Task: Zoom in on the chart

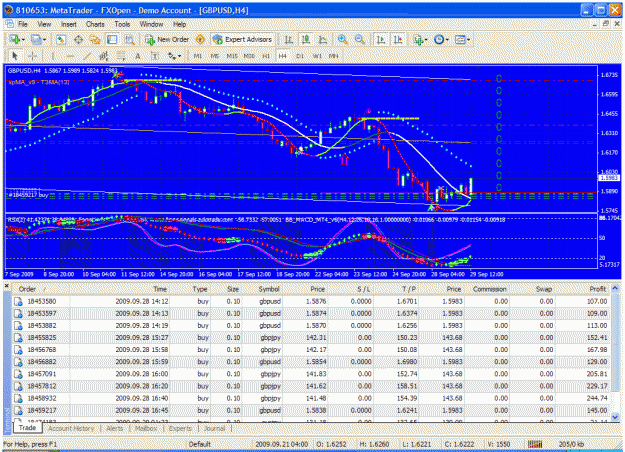Action: pyautogui.click(x=342, y=39)
